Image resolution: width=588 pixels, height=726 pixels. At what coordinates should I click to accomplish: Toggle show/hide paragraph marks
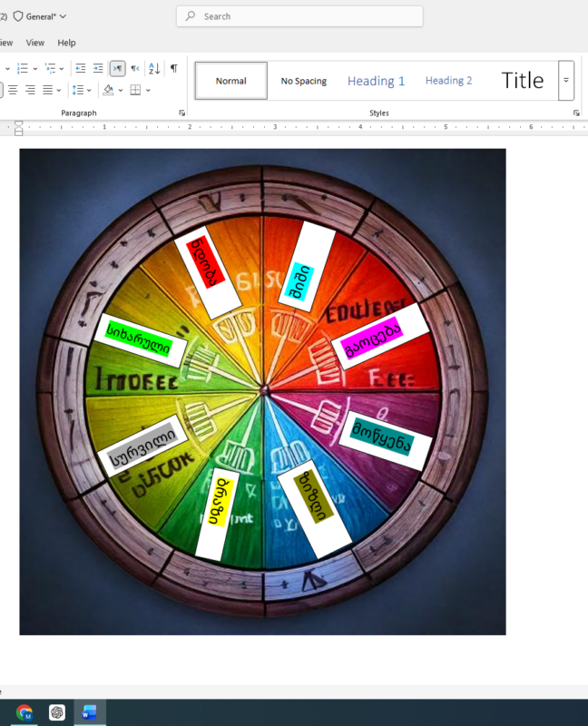173,68
